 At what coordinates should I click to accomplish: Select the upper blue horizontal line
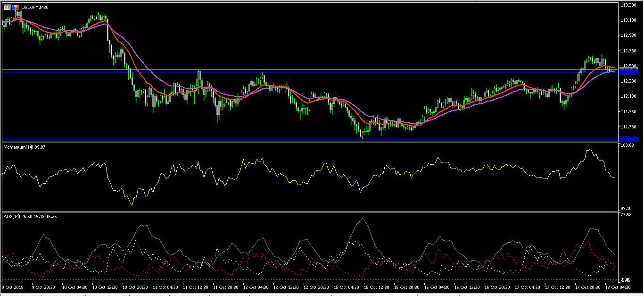point(283,72)
